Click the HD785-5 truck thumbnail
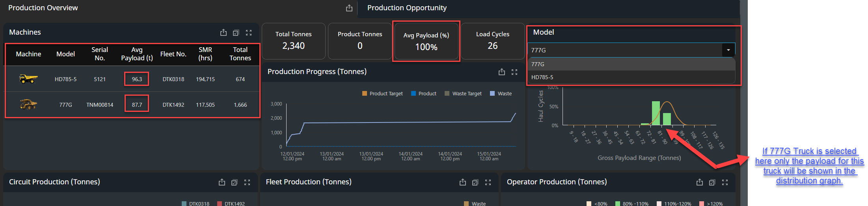Screen dimensions: 868x206 28,79
